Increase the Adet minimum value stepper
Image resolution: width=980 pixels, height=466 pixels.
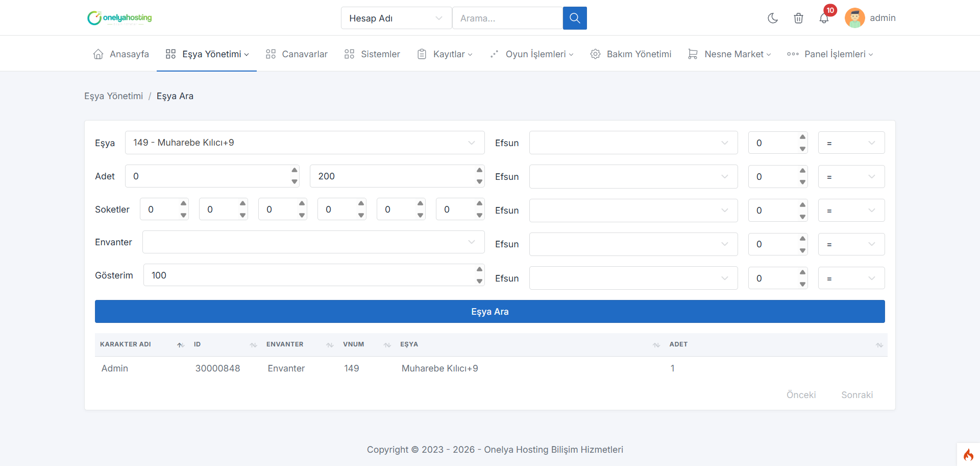(295, 170)
